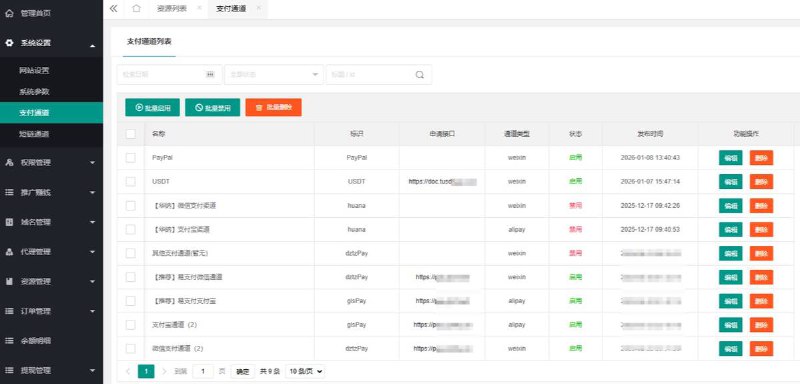800x384 pixels.
Task: Check the USDT row checkbox
Action: (131, 182)
